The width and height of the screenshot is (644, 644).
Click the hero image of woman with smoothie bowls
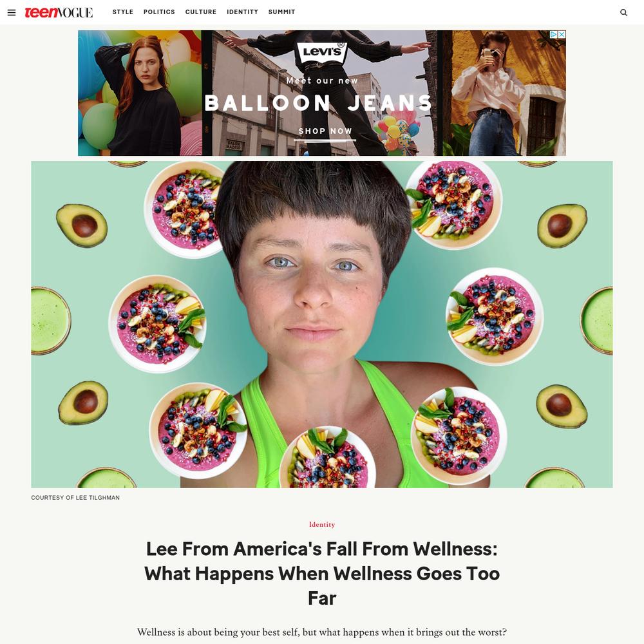(322, 325)
